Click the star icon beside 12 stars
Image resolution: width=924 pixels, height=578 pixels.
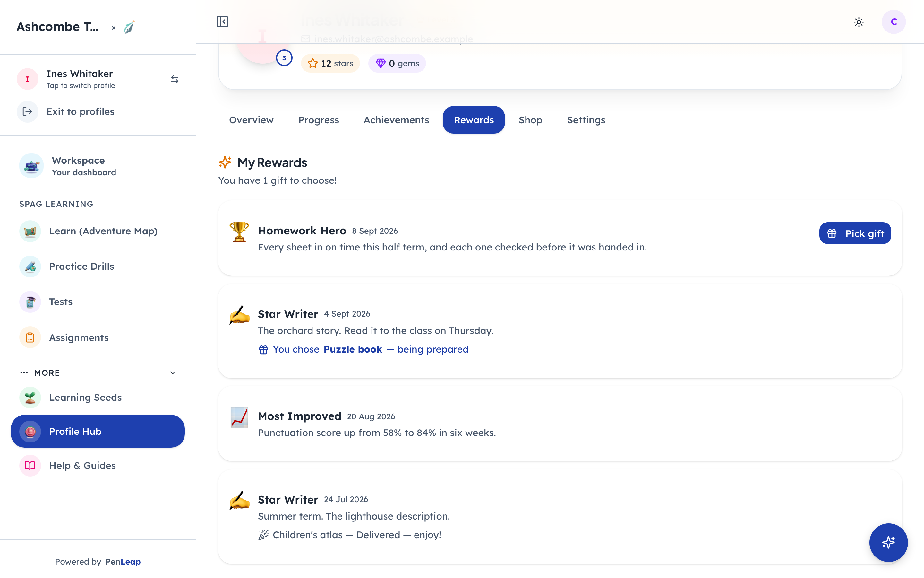point(313,63)
